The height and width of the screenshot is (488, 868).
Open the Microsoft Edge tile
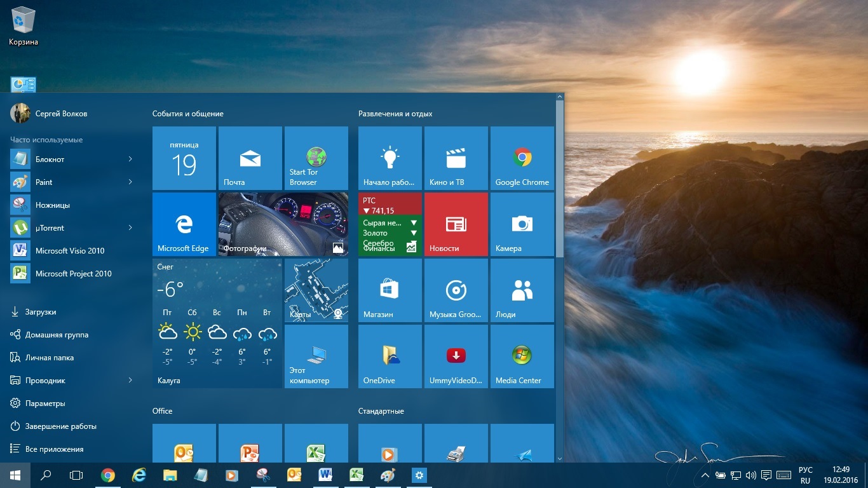point(184,224)
